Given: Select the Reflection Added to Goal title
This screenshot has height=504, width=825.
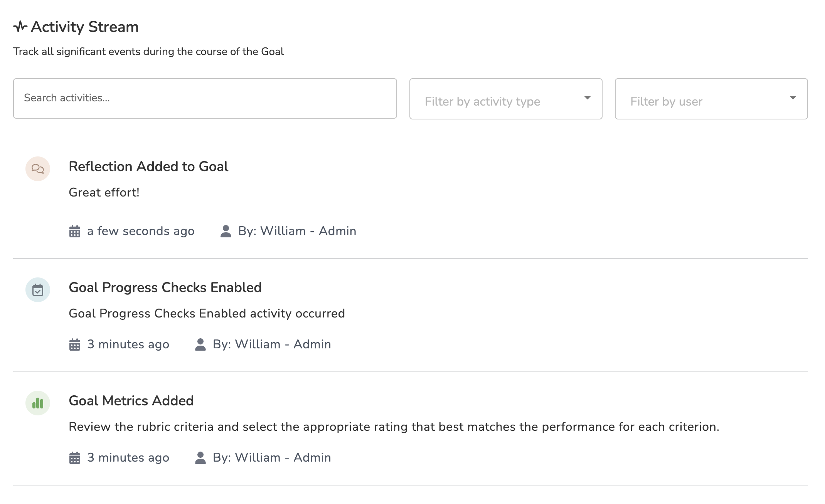Looking at the screenshot, I should point(148,166).
